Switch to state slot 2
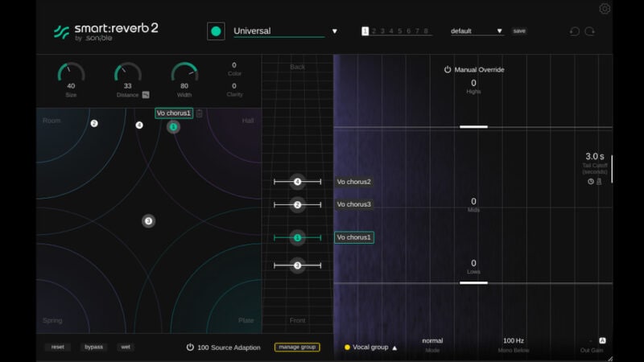644x362 pixels. (374, 31)
